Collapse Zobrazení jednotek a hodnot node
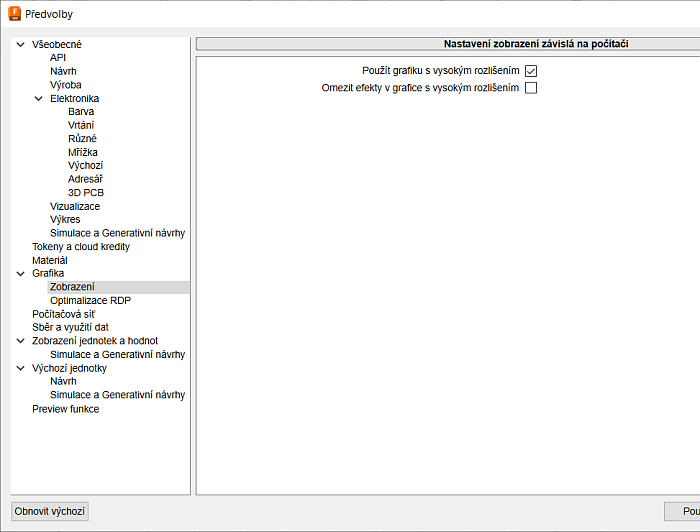 21,341
